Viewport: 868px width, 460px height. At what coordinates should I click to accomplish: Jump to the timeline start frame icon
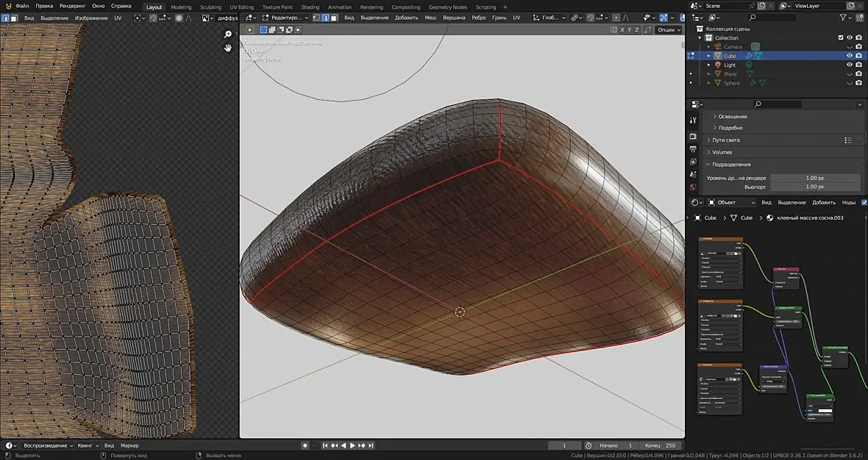[325, 445]
